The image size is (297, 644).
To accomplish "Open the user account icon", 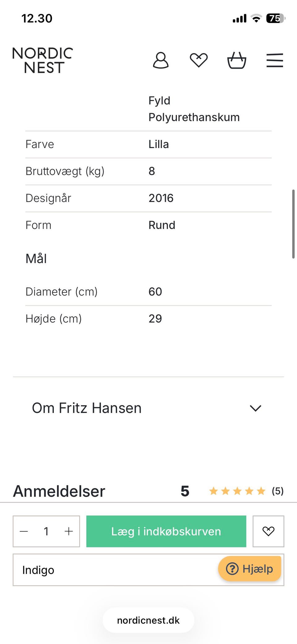I will (x=161, y=60).
